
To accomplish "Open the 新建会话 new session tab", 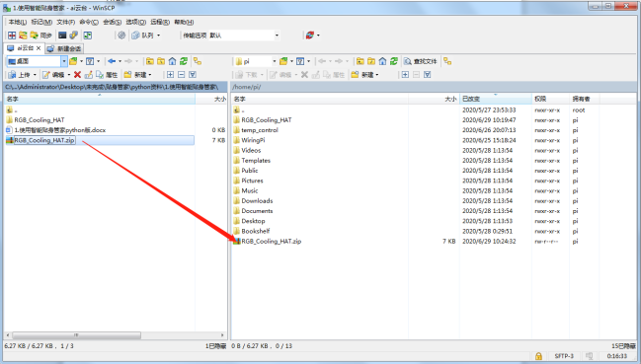I will tap(64, 48).
